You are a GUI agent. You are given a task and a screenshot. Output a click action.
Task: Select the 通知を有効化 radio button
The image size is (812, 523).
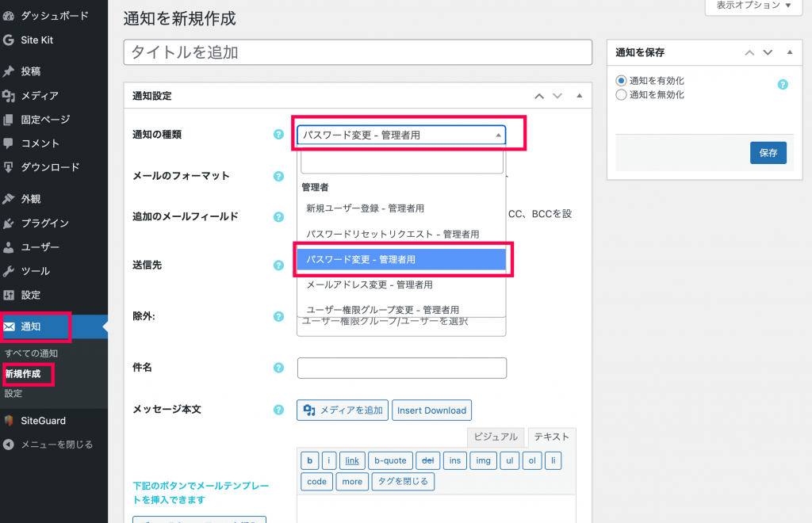coord(621,81)
